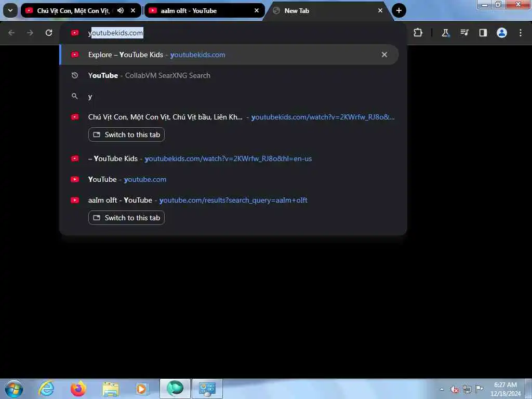Screen dimensions: 532x399
Task: Remove the Explore – YouTube Kids suggestion
Action: coord(384,55)
